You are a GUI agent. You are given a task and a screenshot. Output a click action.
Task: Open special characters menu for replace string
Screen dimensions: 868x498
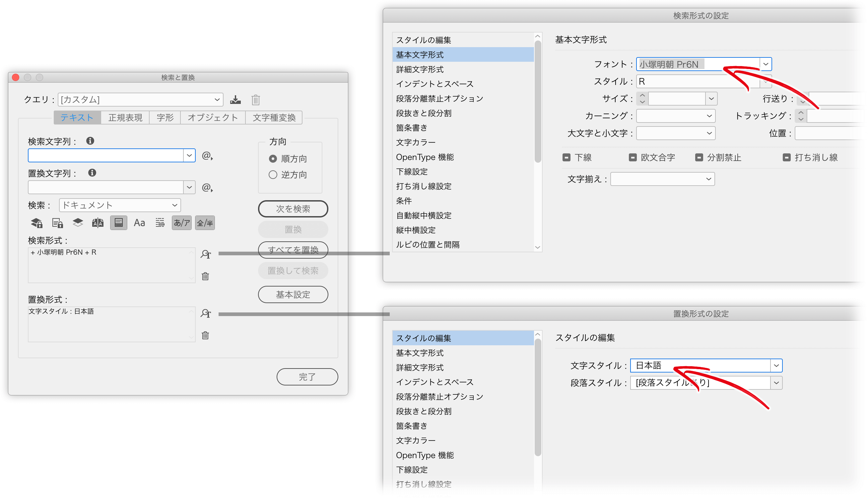pos(207,188)
